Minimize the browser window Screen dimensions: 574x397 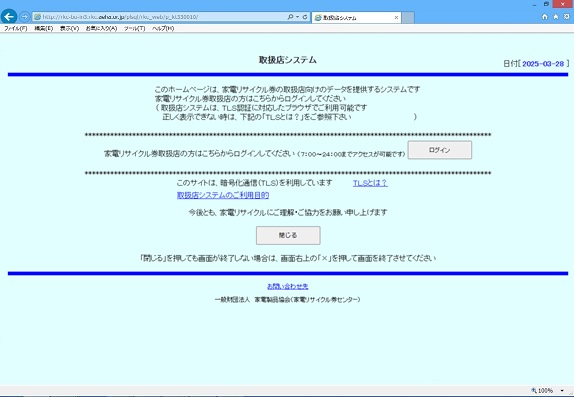click(534, 4)
